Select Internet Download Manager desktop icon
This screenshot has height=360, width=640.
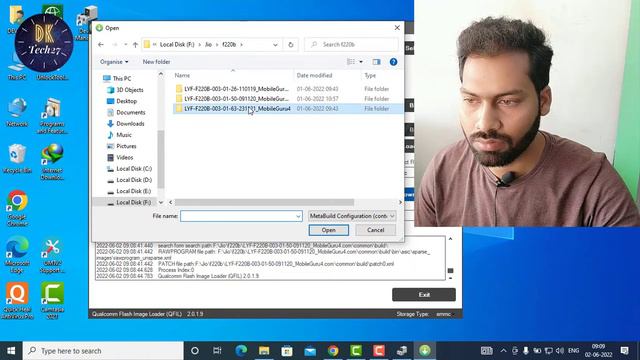pos(52,162)
